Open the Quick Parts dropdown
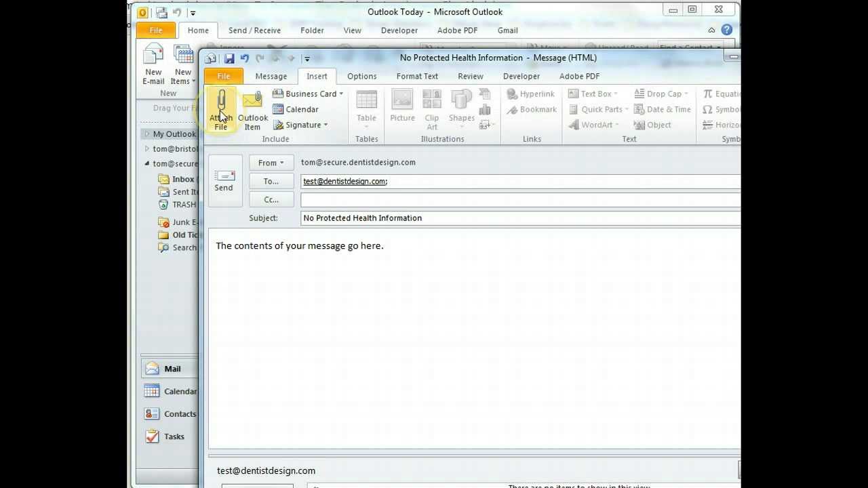The image size is (868, 488). coord(627,110)
